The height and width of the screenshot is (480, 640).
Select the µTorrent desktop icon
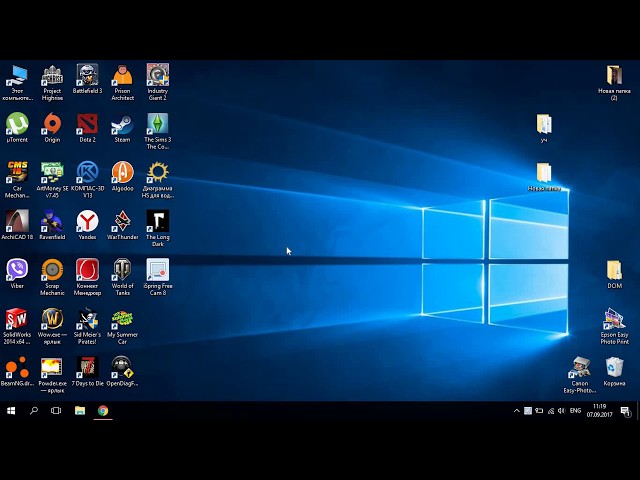pos(17,124)
